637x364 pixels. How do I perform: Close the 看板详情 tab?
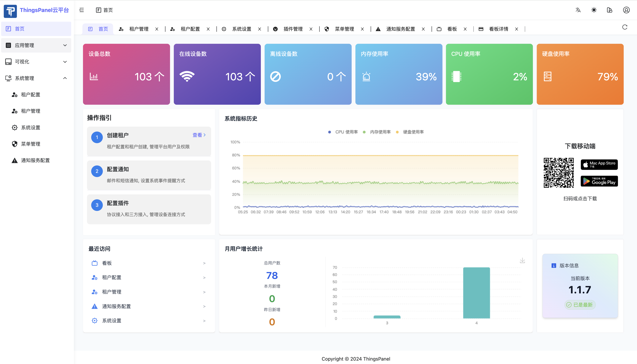pos(516,29)
